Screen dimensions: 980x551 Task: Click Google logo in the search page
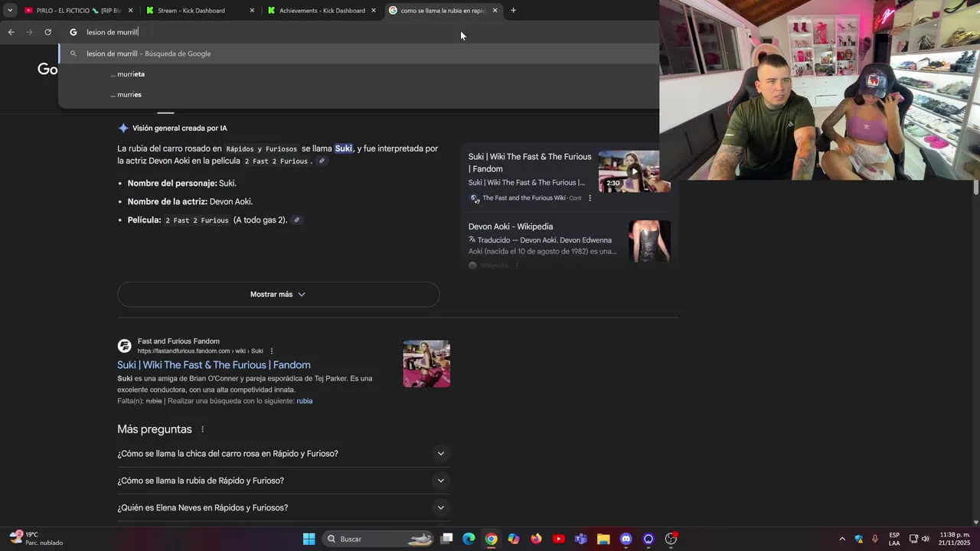pyautogui.click(x=47, y=69)
